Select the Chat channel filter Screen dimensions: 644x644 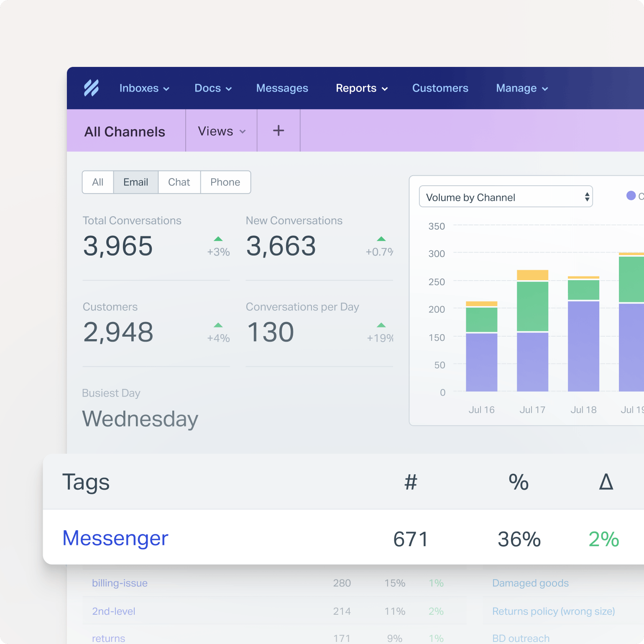179,182
